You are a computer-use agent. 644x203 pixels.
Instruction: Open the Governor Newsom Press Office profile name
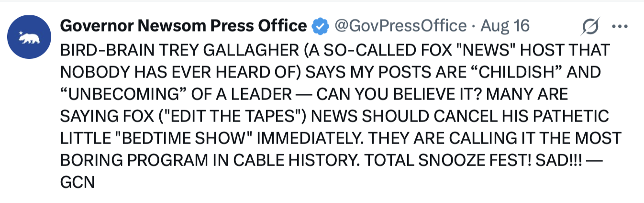(x=184, y=26)
